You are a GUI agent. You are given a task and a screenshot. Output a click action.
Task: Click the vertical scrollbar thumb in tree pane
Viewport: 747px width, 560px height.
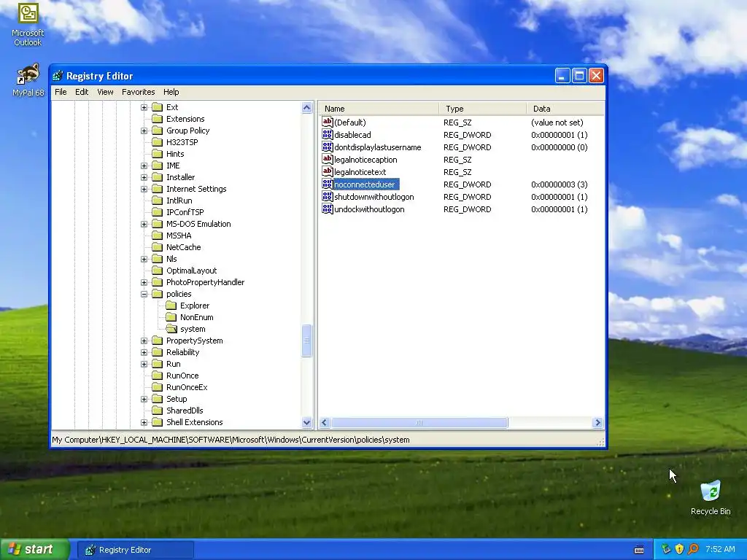307,341
